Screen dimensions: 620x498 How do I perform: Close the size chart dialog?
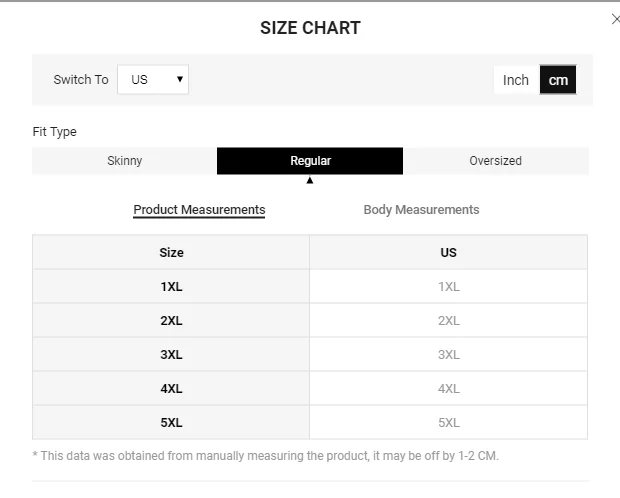click(615, 19)
